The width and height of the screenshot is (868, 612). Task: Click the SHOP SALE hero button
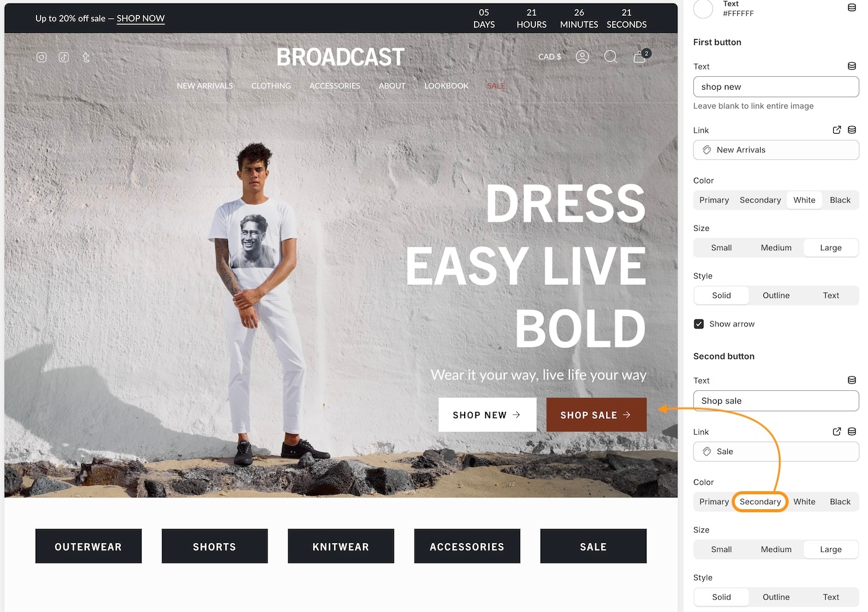click(x=596, y=415)
